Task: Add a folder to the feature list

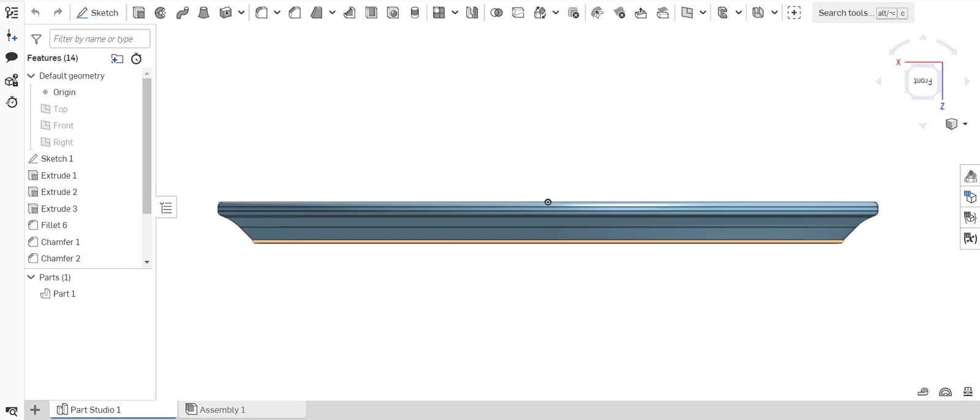Action: (117, 58)
